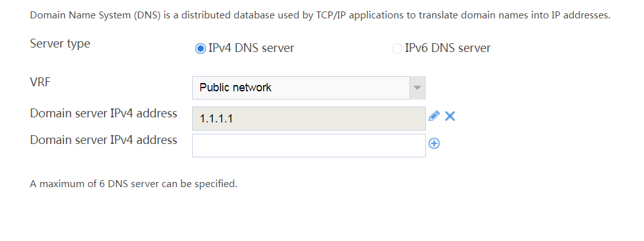Focus the empty Domain server IPv4 address field
Screen dimensions: 644x241
point(309,145)
